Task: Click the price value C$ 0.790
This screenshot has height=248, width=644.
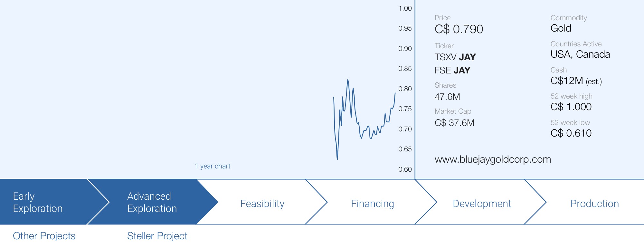Action: [459, 29]
